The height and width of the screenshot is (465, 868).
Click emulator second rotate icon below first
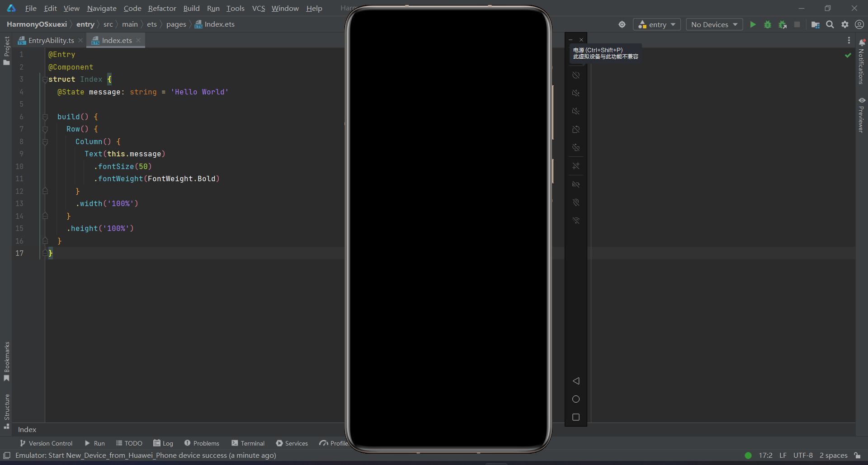(x=576, y=147)
